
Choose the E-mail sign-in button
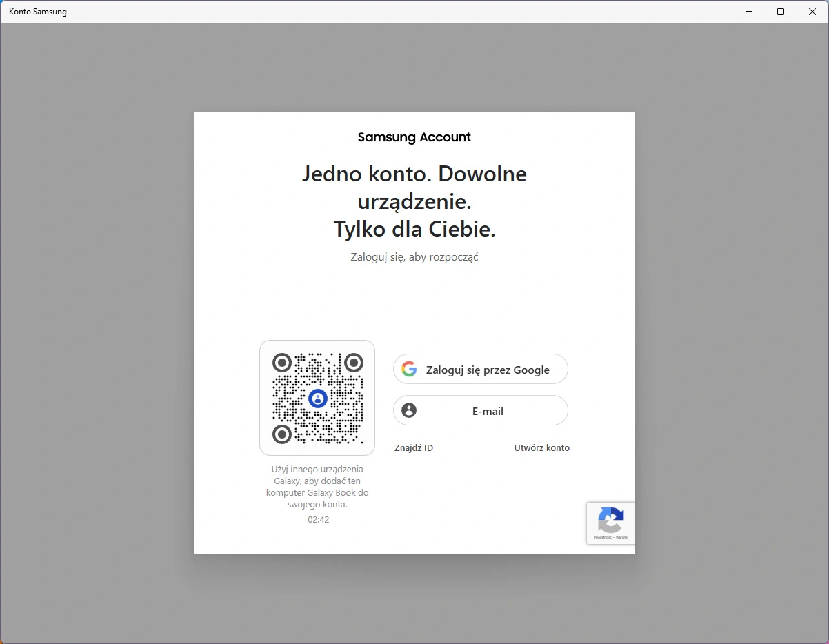(487, 411)
